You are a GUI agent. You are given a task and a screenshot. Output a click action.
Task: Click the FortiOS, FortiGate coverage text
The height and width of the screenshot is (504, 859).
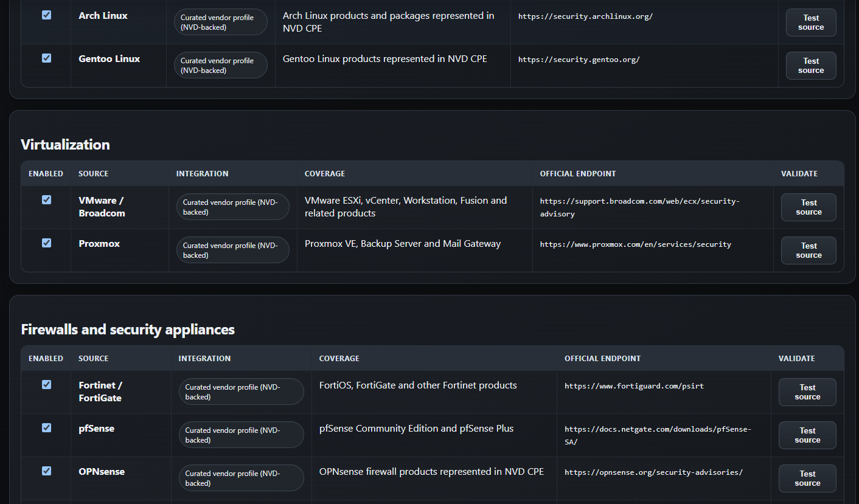[418, 385]
